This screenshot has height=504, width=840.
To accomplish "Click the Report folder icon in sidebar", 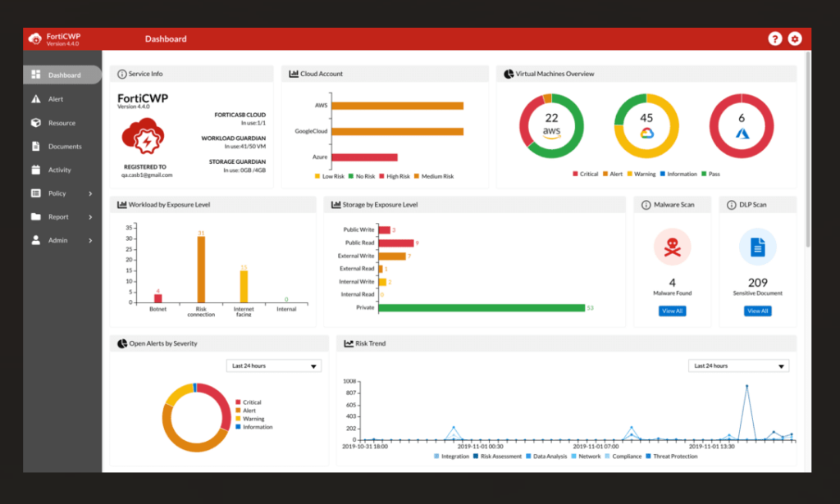I will [x=36, y=216].
